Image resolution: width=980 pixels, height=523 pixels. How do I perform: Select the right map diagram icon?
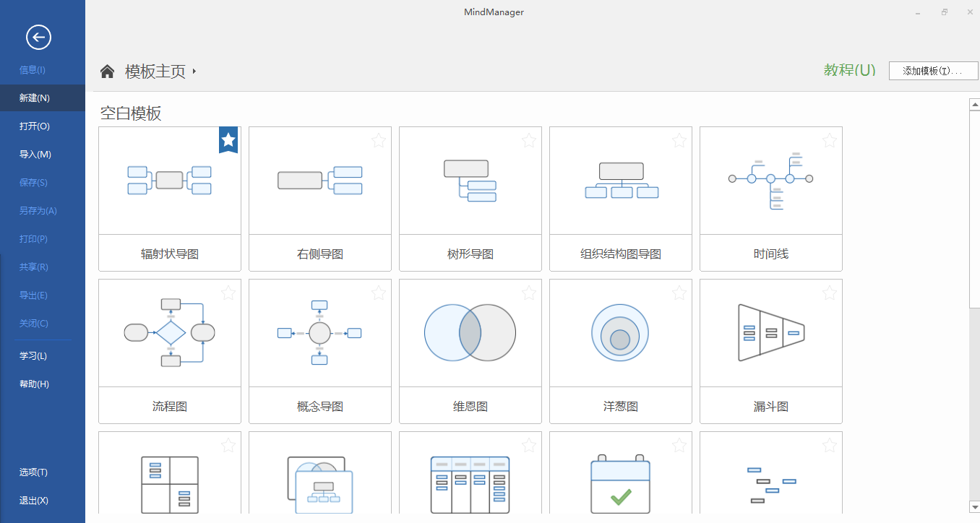(x=320, y=181)
